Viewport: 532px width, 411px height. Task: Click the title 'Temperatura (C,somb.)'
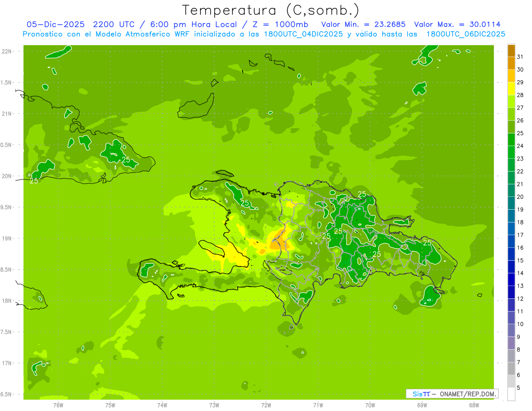coord(270,10)
